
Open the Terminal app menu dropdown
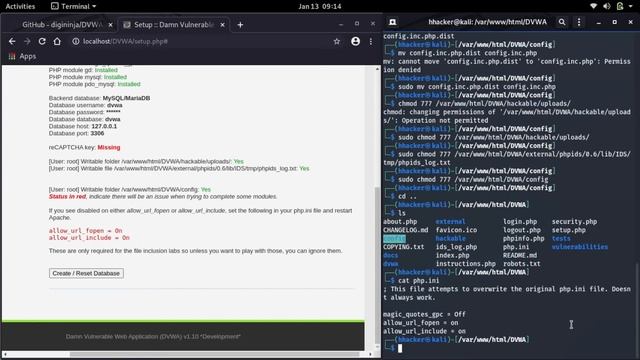73,6
